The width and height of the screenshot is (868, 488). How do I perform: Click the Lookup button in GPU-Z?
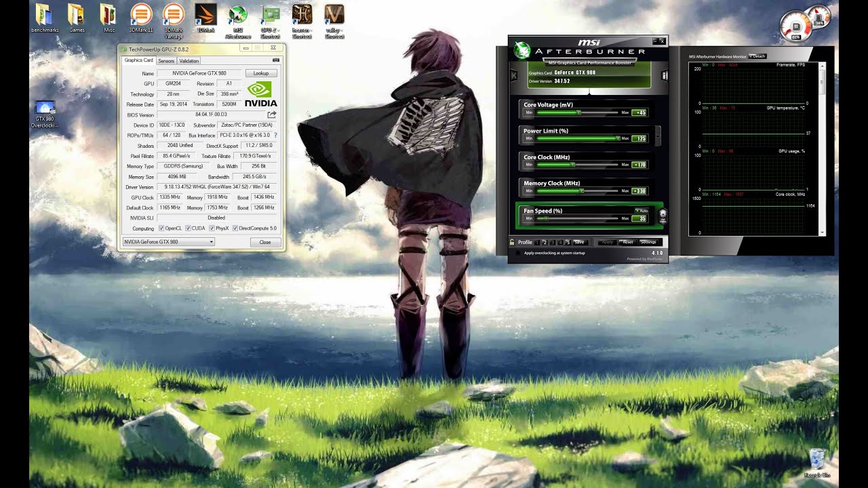click(x=261, y=73)
